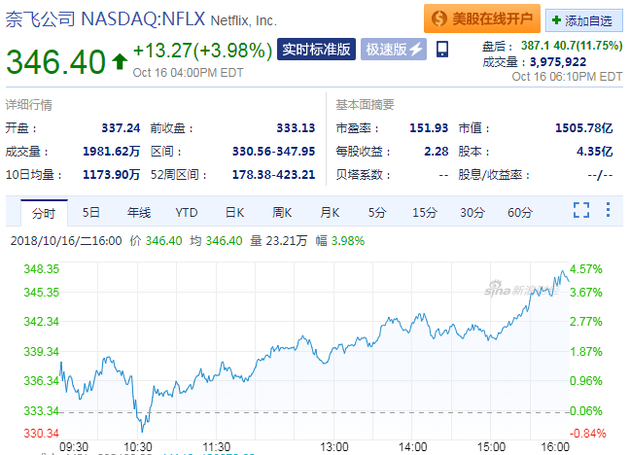Click the 16:00 time axis label
The image size is (630, 455).
click(555, 447)
